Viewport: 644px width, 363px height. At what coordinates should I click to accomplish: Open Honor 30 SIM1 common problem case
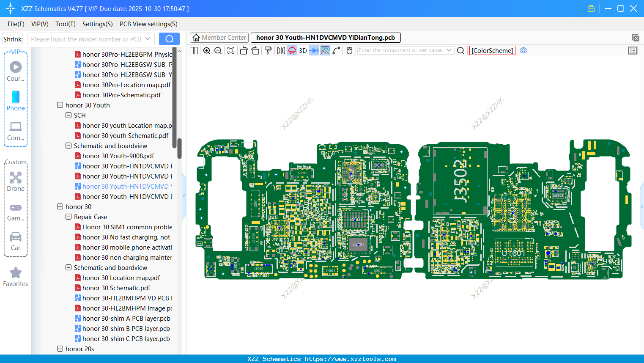[123, 227]
